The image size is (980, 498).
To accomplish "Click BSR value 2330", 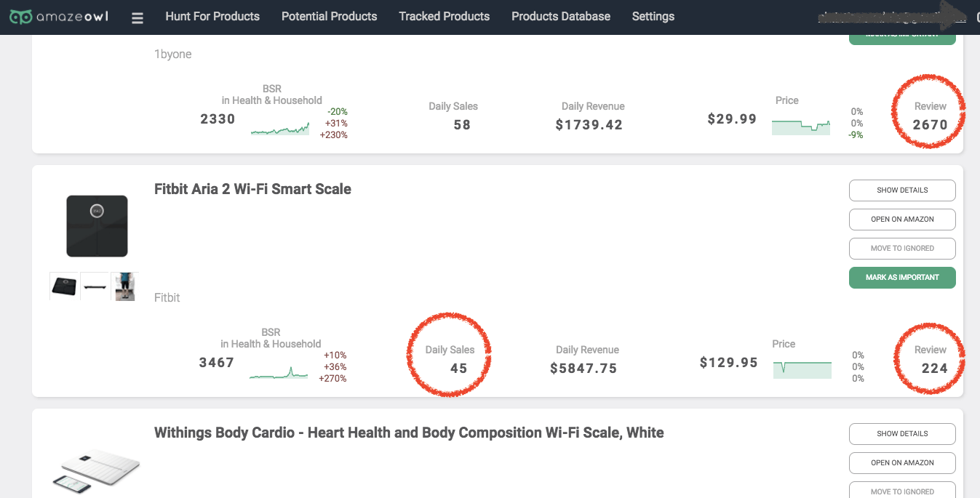I will coord(218,119).
